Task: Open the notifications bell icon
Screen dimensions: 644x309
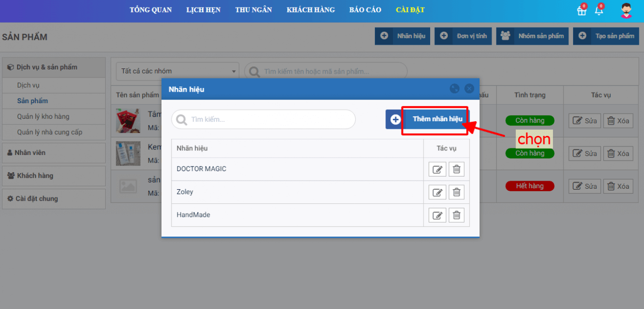Action: [599, 11]
